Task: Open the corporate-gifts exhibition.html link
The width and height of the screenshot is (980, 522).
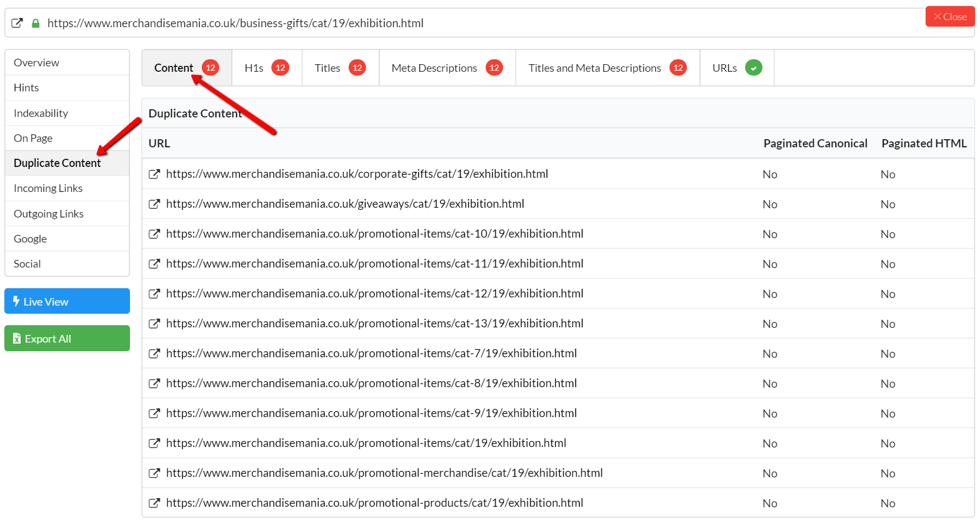Action: pos(357,174)
